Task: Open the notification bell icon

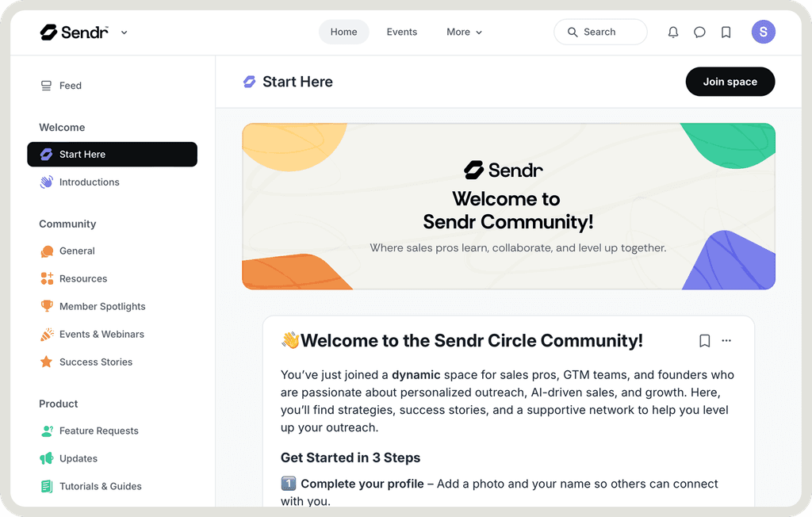Action: (672, 32)
